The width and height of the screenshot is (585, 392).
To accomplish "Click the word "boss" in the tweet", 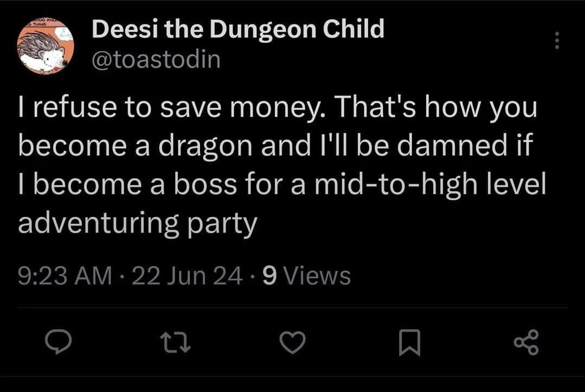I will [x=209, y=185].
